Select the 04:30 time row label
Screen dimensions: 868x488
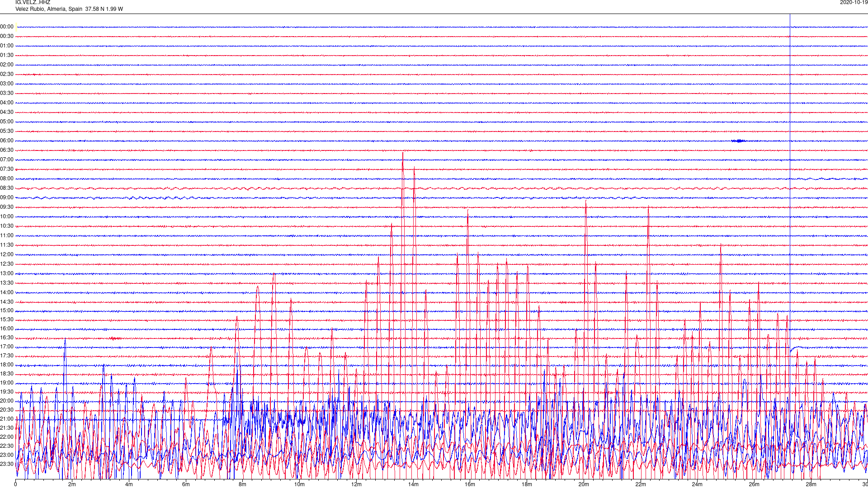point(7,112)
